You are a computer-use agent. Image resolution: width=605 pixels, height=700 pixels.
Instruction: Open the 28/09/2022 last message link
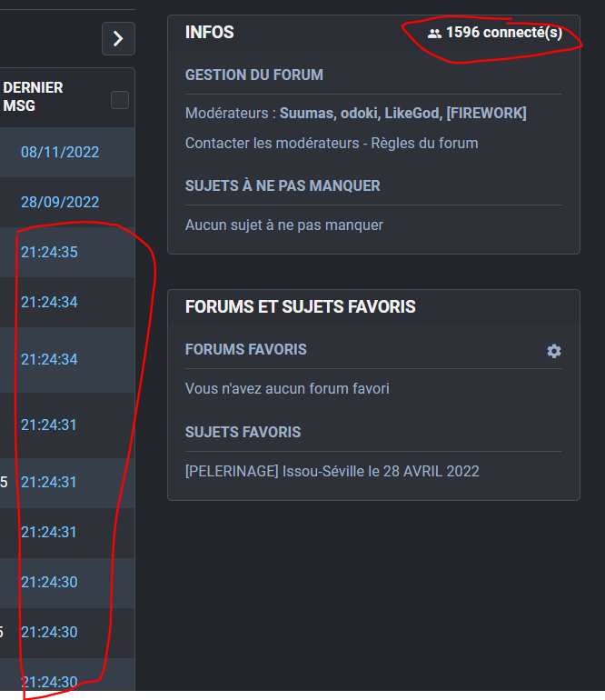[x=60, y=202]
